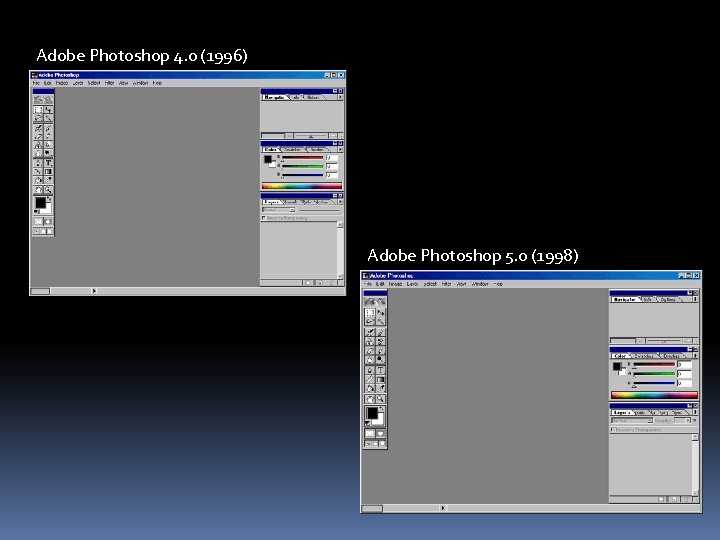This screenshot has width=720, height=540.
Task: Switch to Quick Mask Mode in Photoshop 5.0
Action: 381,433
